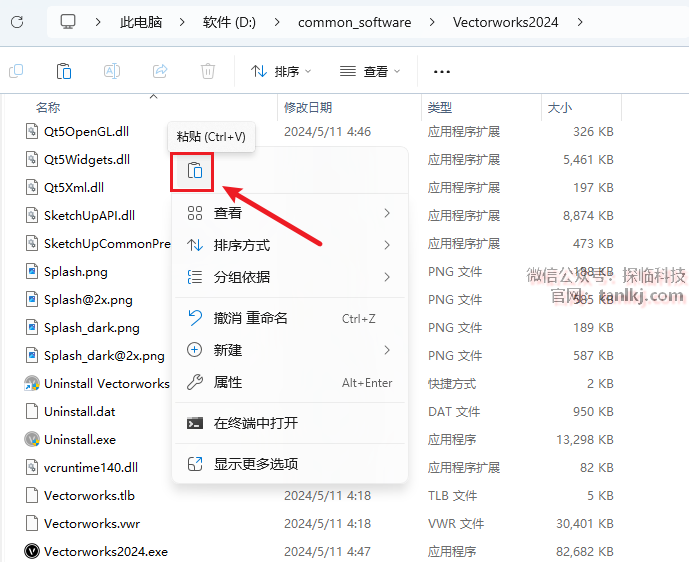Open the 分组依据 submenu in context menu

(290, 277)
